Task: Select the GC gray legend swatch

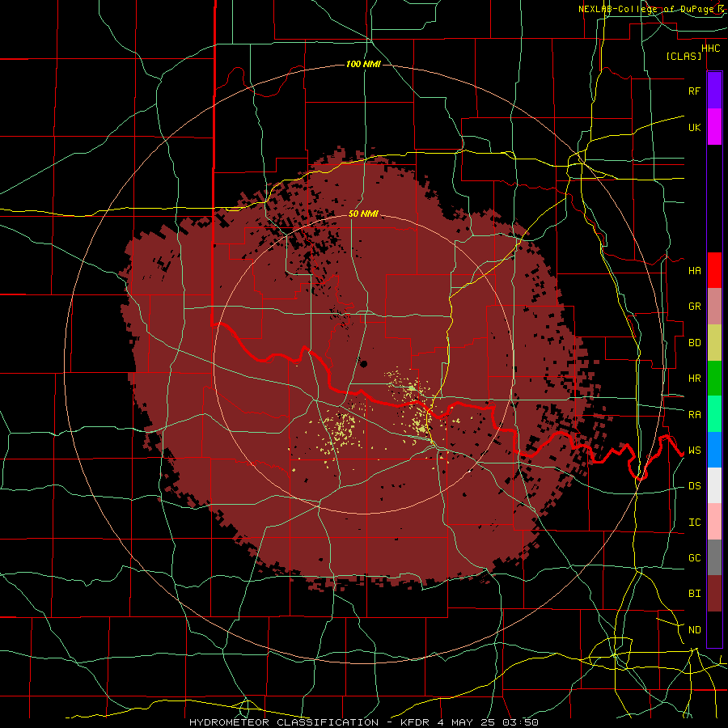Action: click(x=714, y=557)
